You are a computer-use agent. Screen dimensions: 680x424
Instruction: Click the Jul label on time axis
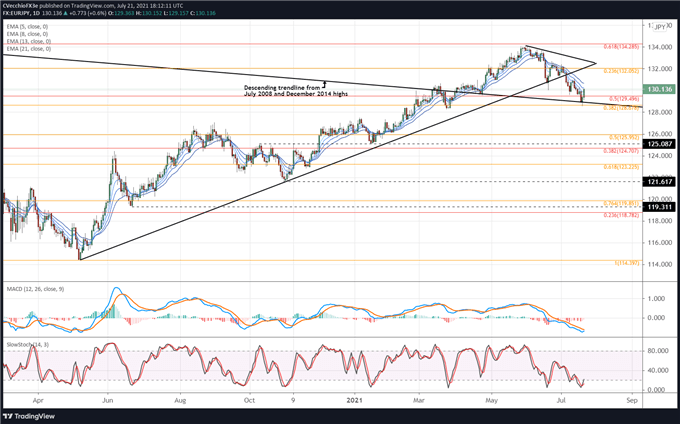point(561,400)
